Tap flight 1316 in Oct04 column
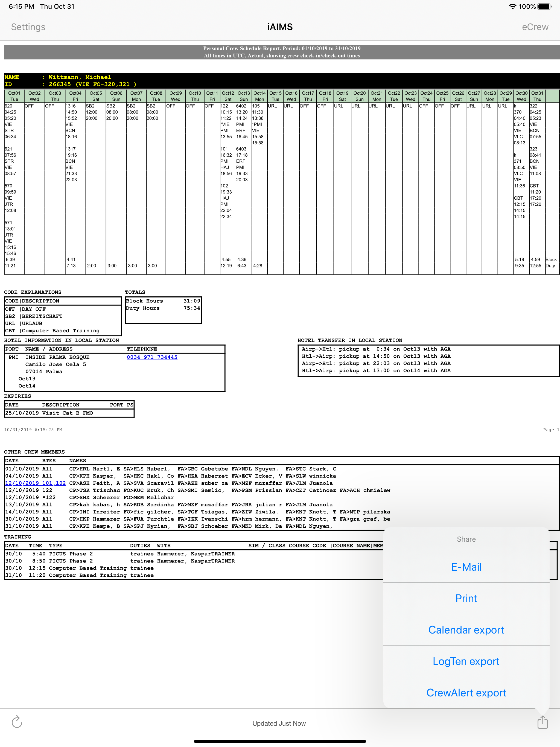 [x=71, y=106]
